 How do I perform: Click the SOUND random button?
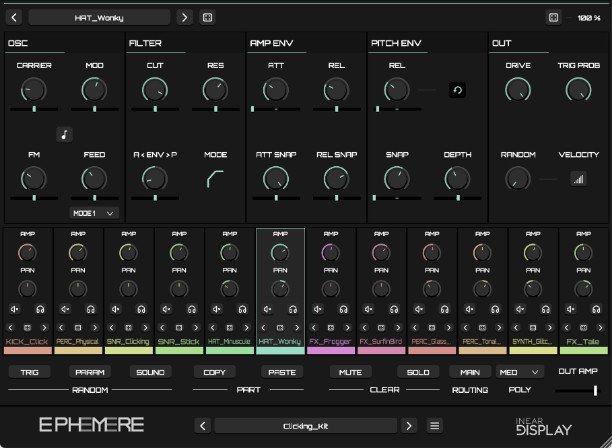[150, 372]
